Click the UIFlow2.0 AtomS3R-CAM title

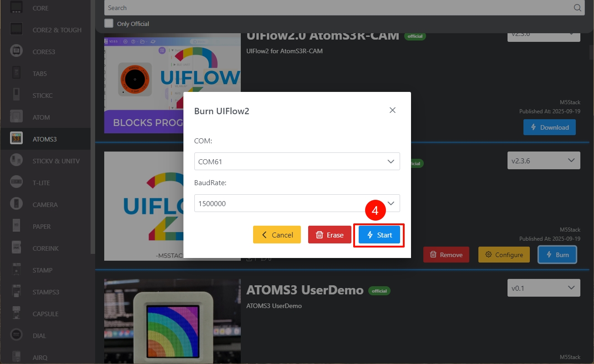[x=323, y=36]
